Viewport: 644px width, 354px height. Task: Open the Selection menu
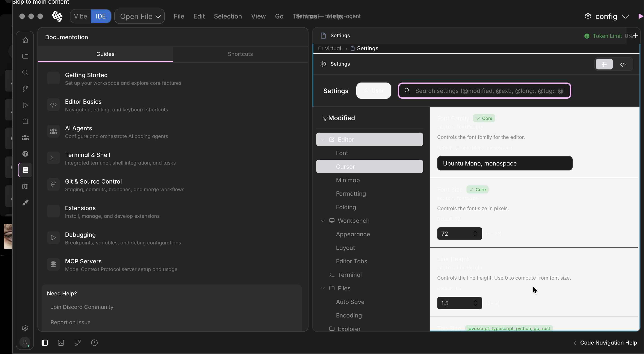pos(228,16)
